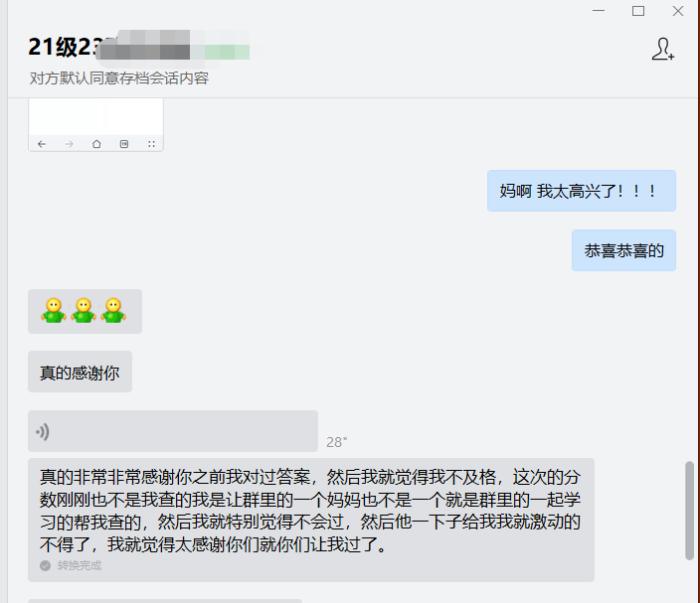Click the back arrow in thumbnail image
Screen dimensions: 700x603
(42, 144)
